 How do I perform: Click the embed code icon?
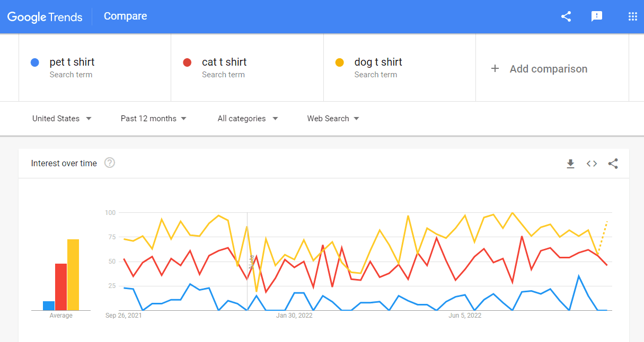coord(592,164)
